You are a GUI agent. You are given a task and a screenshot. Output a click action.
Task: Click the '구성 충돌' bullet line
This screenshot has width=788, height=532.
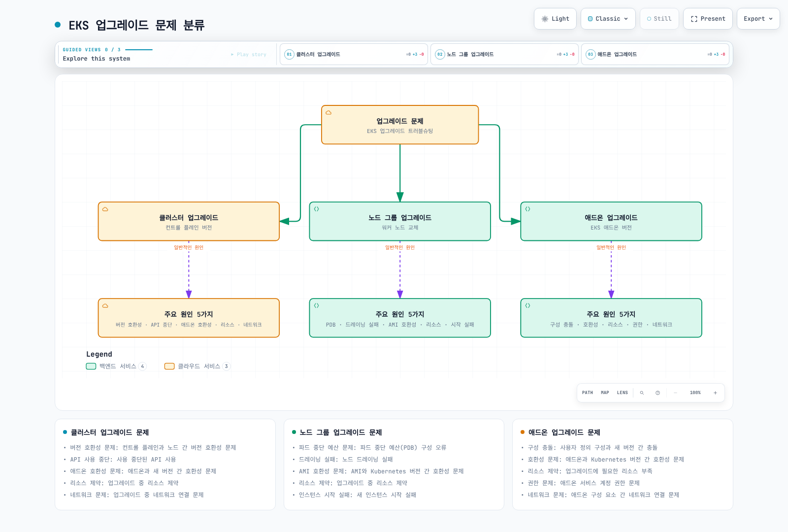(x=593, y=448)
